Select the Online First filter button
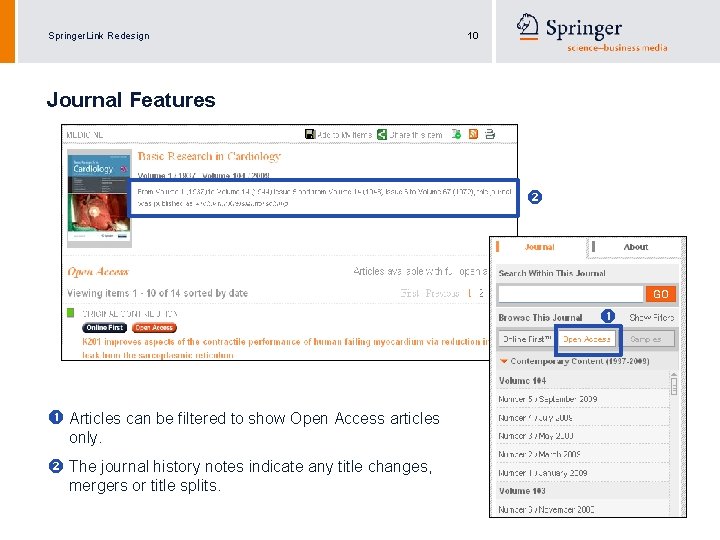720x540 pixels. [x=526, y=339]
